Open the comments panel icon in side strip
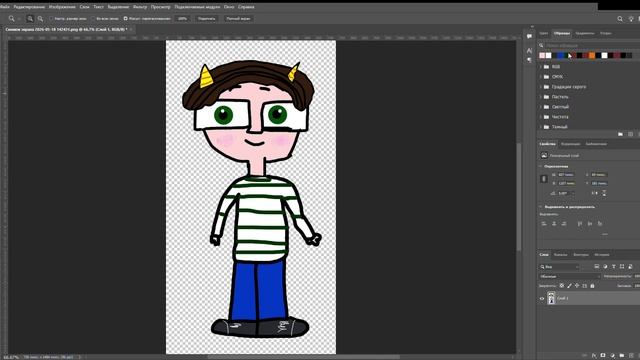Viewport: 640px width, 360px height. pyautogui.click(x=529, y=36)
